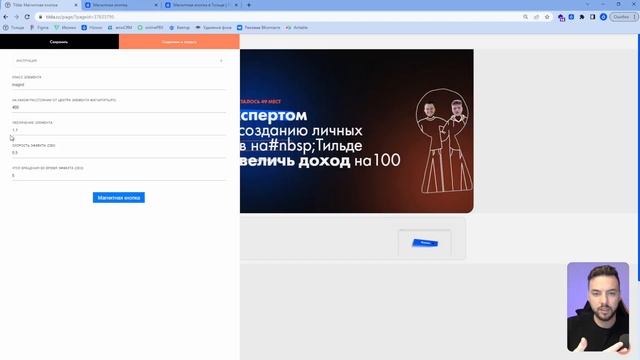
Task: Click the 'созданию личных' banner text
Action: [301, 131]
